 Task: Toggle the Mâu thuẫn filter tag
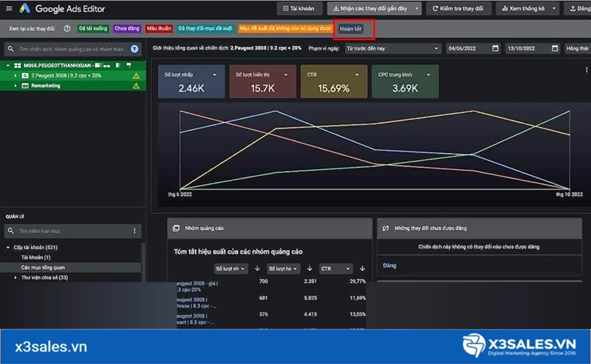[x=158, y=28]
